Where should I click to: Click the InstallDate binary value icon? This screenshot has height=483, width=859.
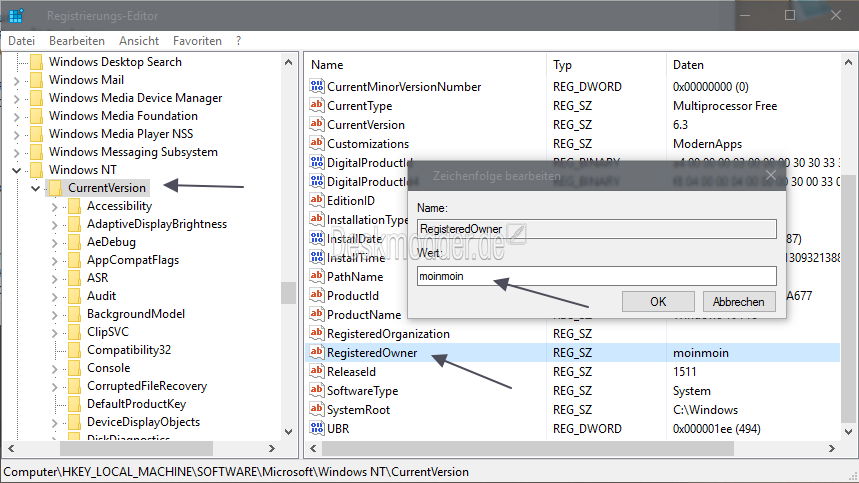point(317,238)
